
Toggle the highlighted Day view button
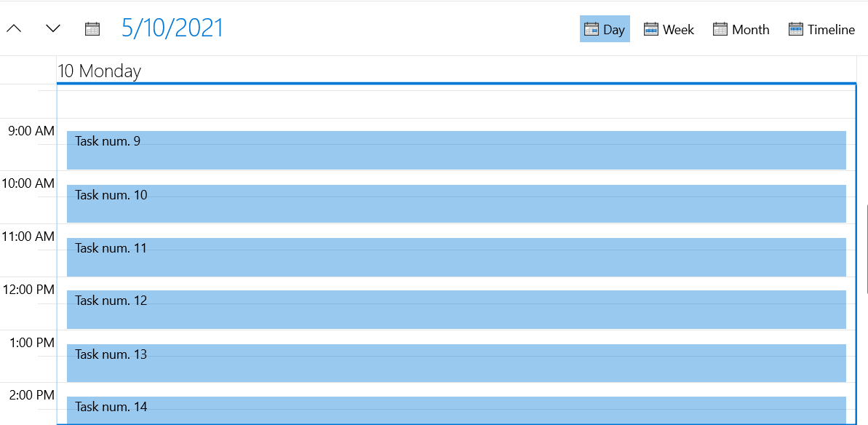[605, 28]
